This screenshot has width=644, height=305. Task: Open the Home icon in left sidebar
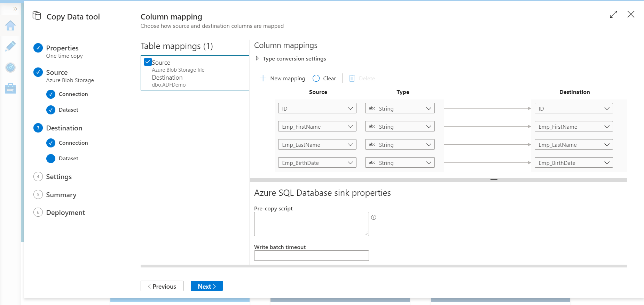coord(10,25)
